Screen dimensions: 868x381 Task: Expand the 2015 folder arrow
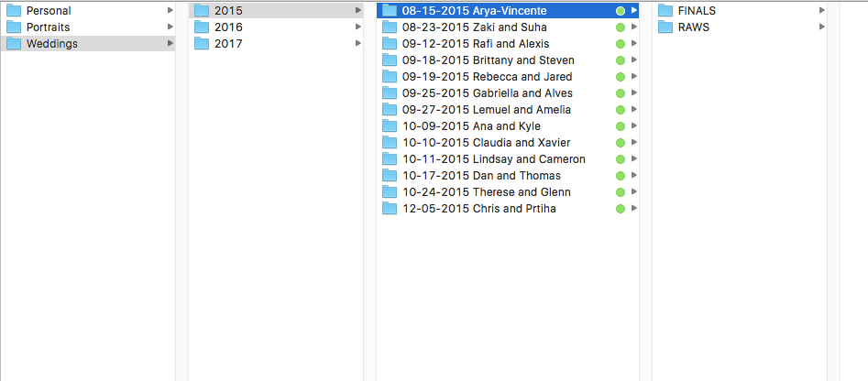click(x=358, y=10)
